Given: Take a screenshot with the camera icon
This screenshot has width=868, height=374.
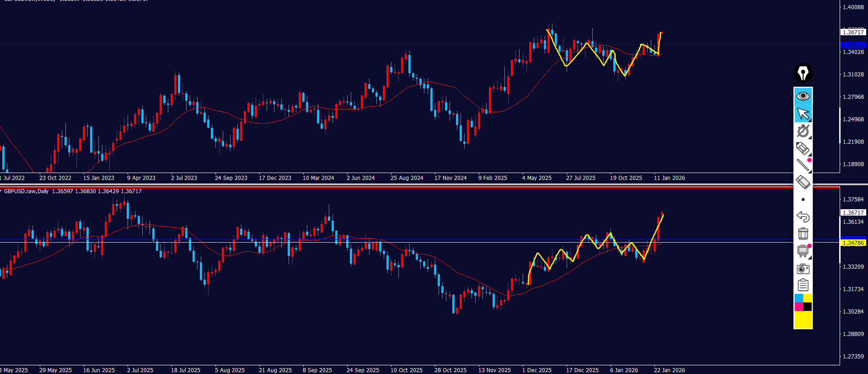Looking at the screenshot, I should click(803, 268).
